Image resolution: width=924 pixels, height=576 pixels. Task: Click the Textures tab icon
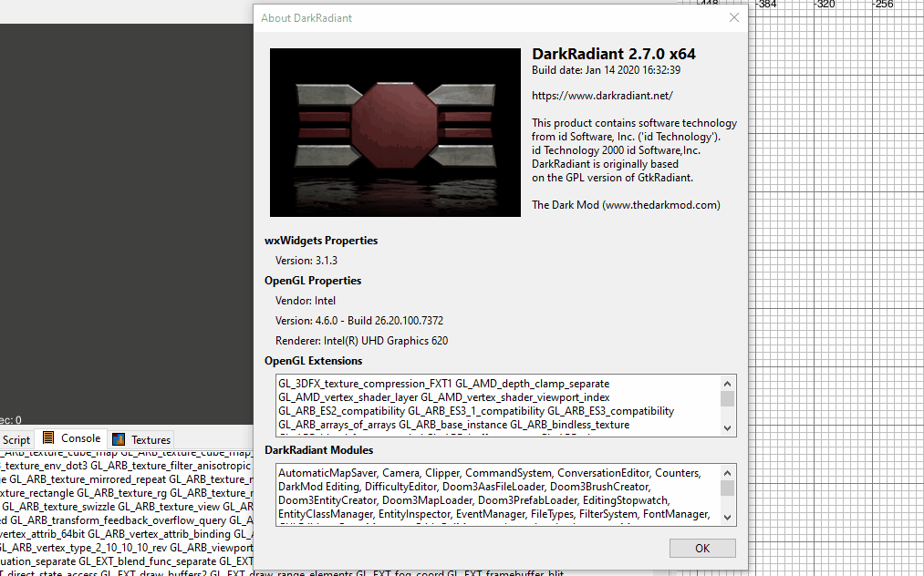pos(119,439)
